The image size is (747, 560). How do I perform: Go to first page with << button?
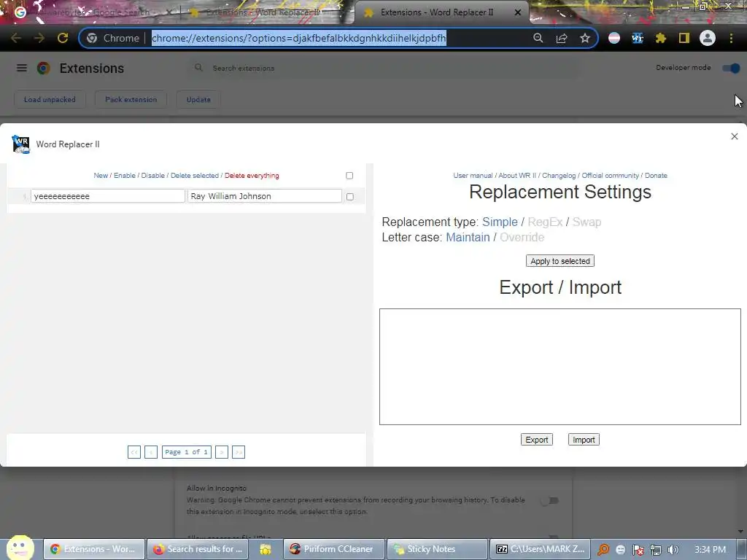click(134, 452)
